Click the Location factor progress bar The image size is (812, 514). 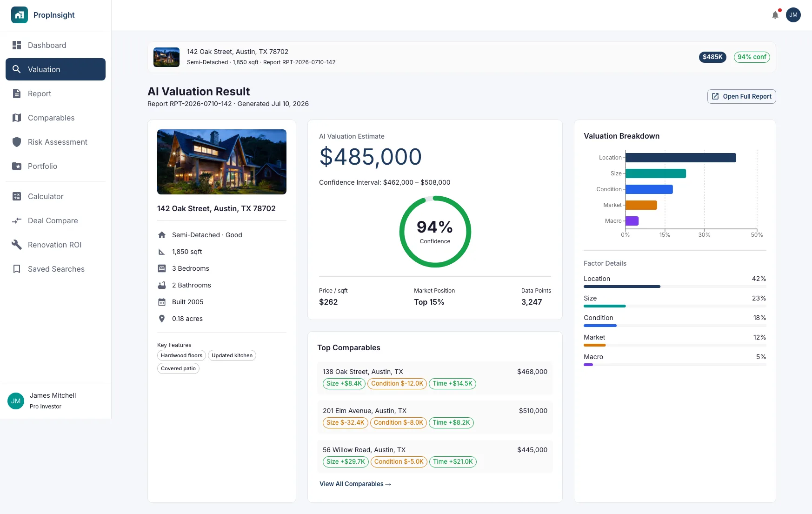click(675, 287)
